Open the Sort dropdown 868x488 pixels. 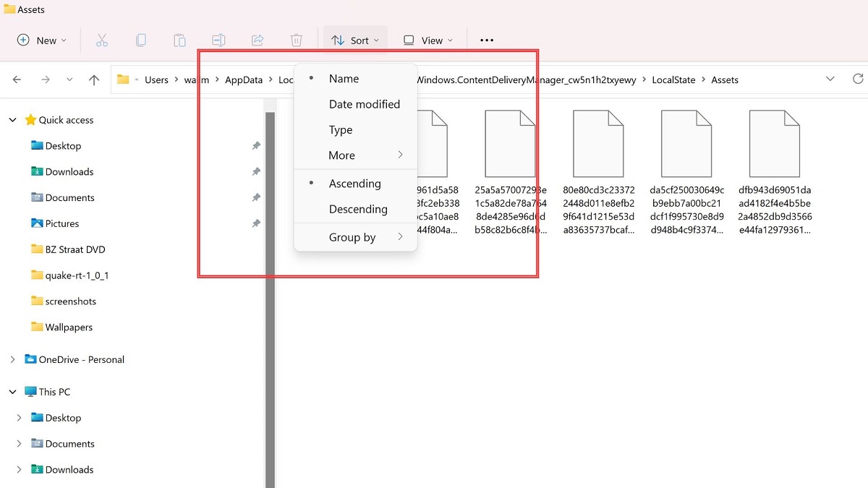355,40
